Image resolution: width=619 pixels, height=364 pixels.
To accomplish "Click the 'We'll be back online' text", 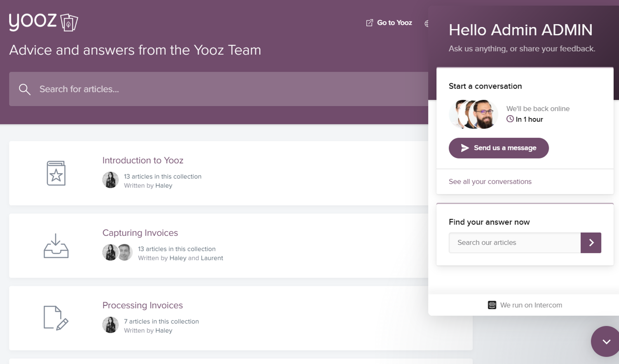I will (x=538, y=109).
